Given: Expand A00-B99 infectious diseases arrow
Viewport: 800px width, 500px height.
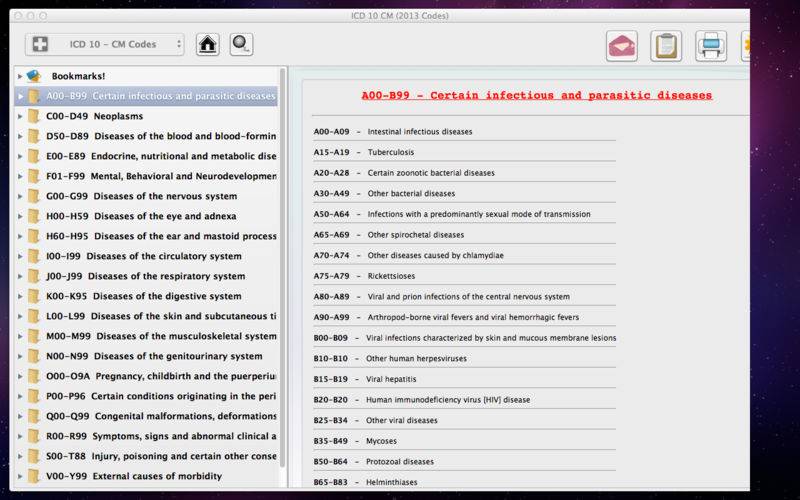Looking at the screenshot, I should click(20, 96).
